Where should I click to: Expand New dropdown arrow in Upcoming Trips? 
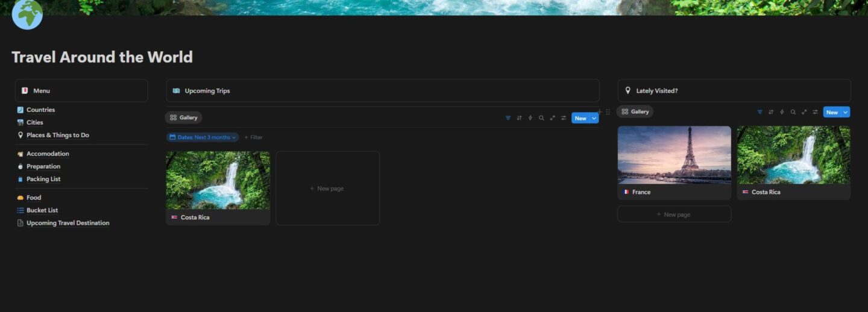(594, 118)
